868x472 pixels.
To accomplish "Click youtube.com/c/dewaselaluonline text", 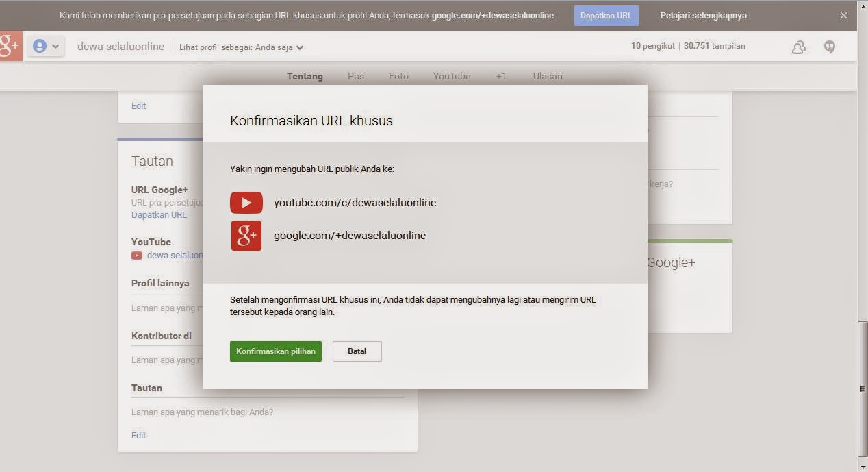I will (x=355, y=203).
